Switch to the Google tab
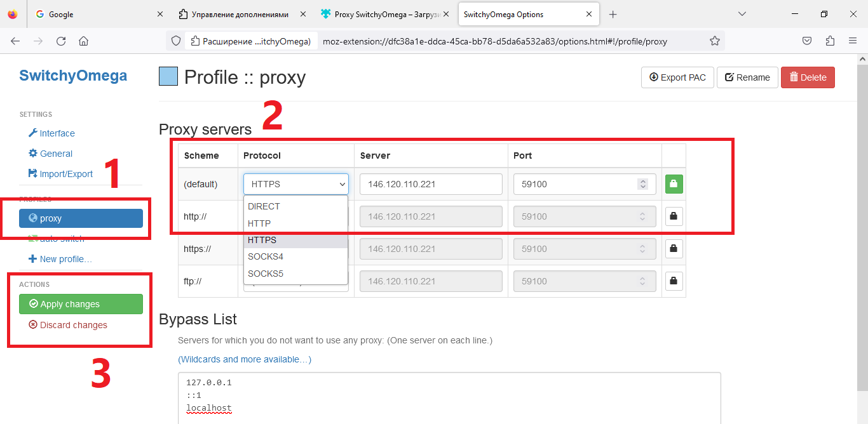Viewport: 868px width, 424px height. click(100, 14)
